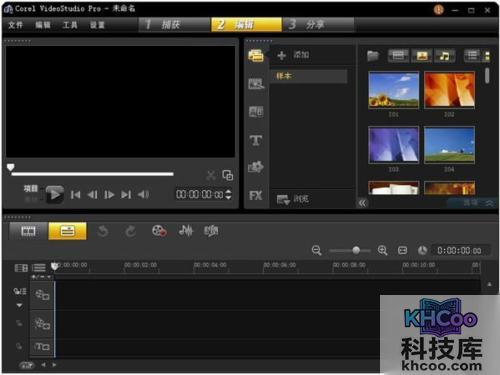Expand track options down arrow
Screen dimensions: 500x375
point(19,305)
